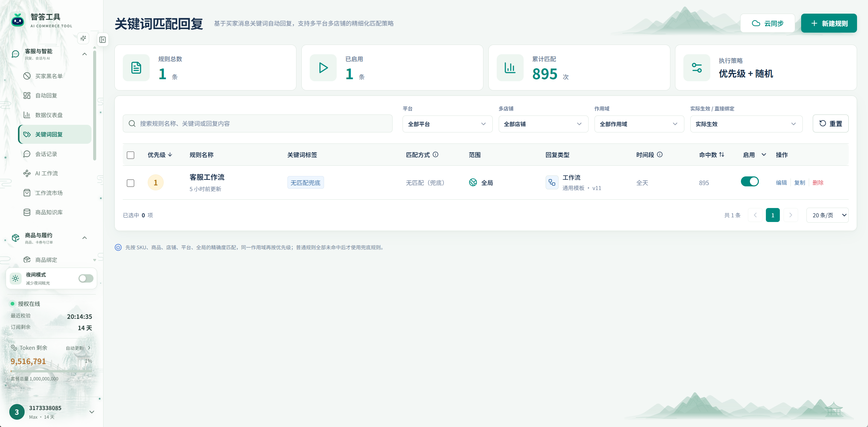Click the 新建规则 button
The height and width of the screenshot is (427, 868).
click(829, 23)
